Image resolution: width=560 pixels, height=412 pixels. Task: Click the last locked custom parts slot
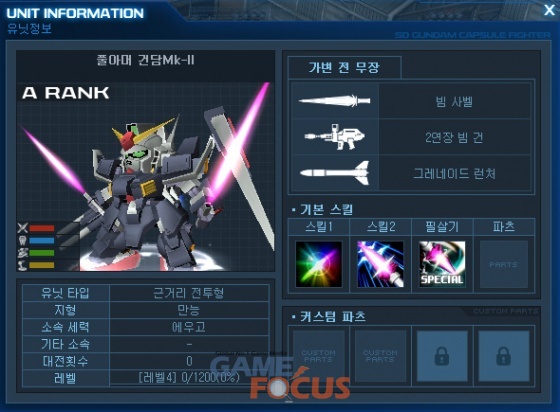click(504, 356)
